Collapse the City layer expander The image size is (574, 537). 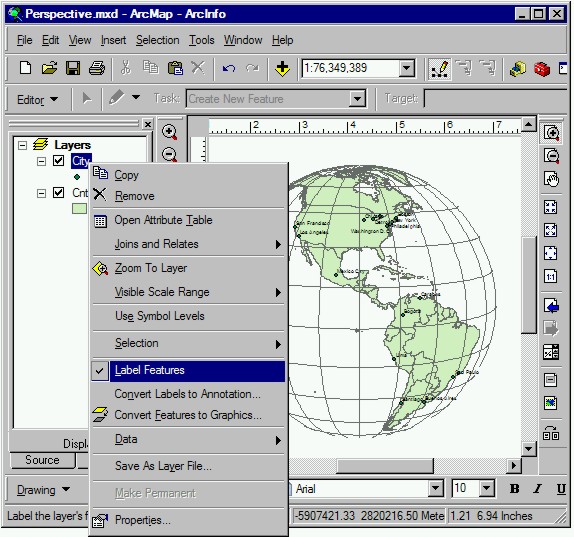click(x=41, y=161)
